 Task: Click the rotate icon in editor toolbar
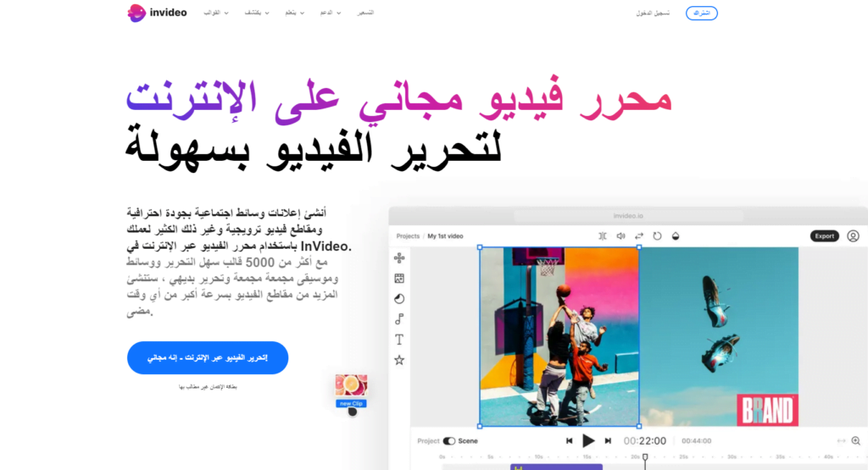click(657, 236)
